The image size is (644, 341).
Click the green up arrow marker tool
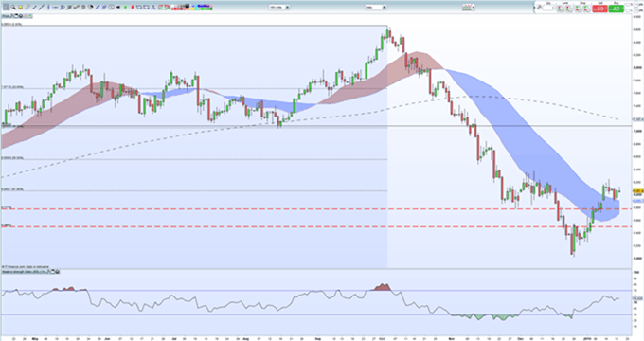[x=125, y=7]
